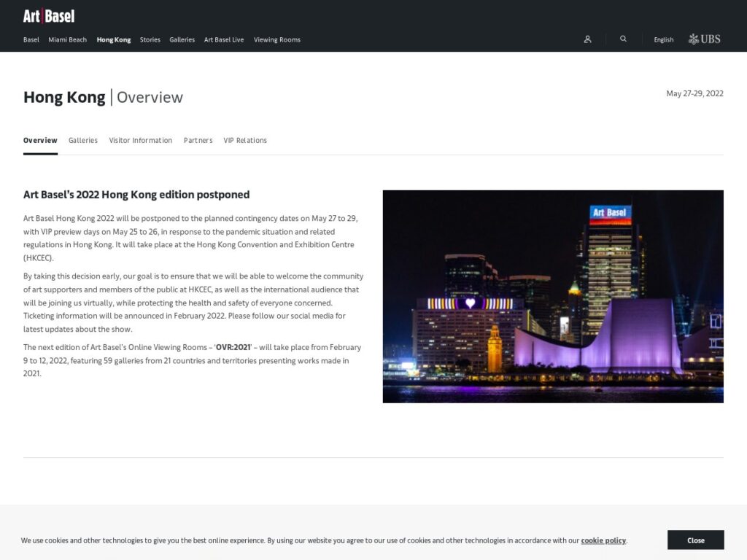This screenshot has width=747, height=560.
Task: Click the 'Hong Kong edition postponed' heading
Action: pos(136,195)
